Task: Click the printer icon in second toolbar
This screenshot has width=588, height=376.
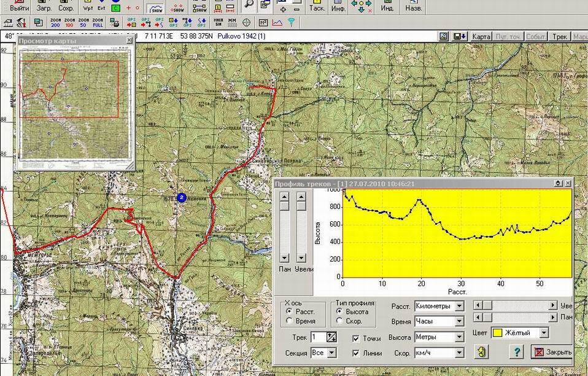Action: pos(115,23)
